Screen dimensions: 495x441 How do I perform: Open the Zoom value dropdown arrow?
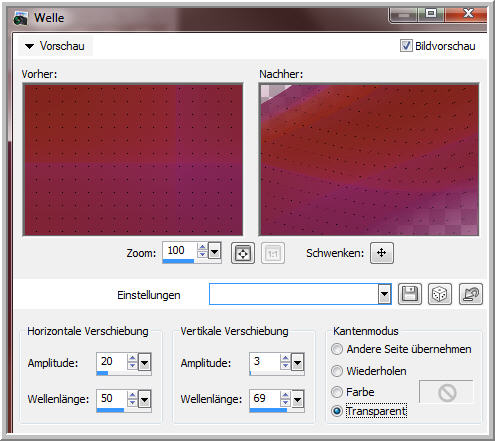point(214,251)
